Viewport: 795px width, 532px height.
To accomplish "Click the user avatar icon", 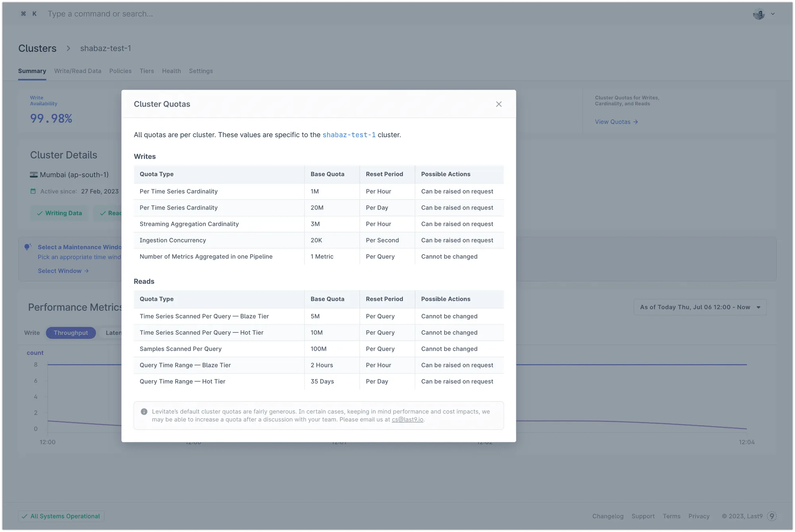I will 759,14.
